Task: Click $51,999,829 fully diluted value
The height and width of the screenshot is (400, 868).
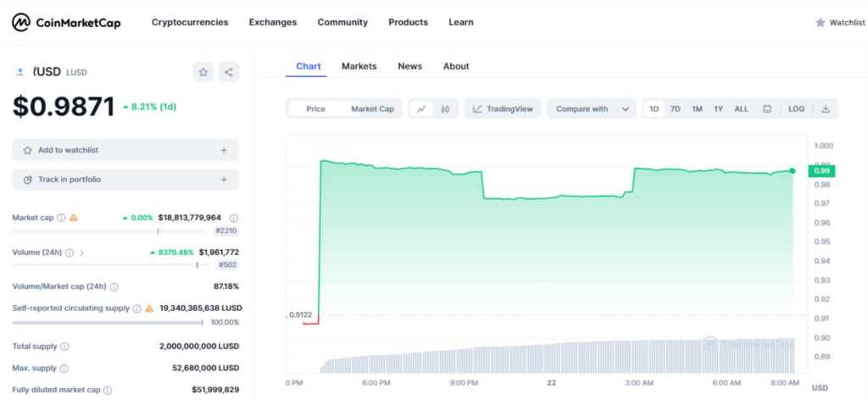Action: 215,390
